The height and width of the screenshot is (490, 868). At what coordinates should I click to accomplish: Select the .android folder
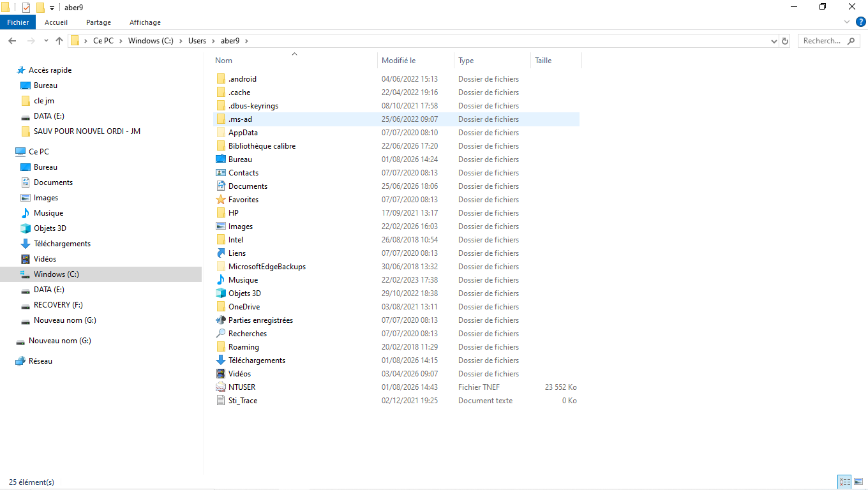(x=243, y=79)
